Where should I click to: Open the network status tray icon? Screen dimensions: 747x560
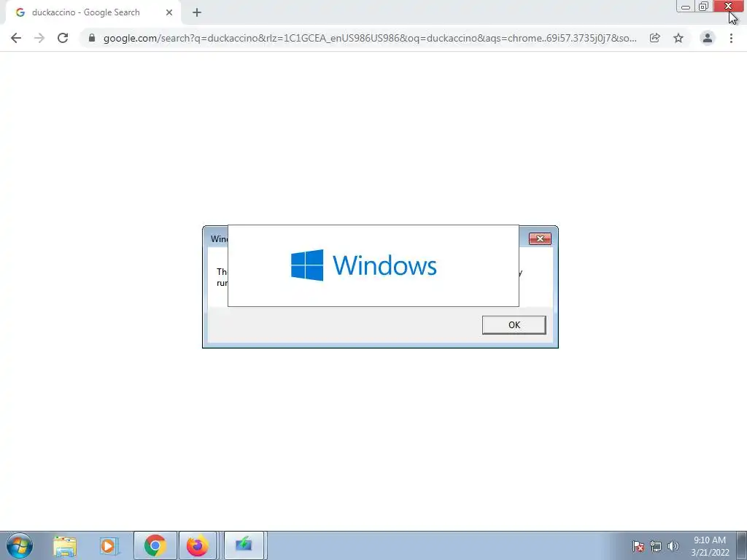(x=656, y=546)
